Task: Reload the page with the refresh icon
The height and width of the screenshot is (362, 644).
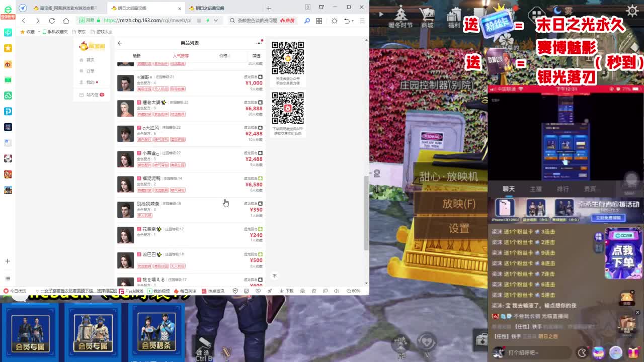Action: [x=52, y=21]
